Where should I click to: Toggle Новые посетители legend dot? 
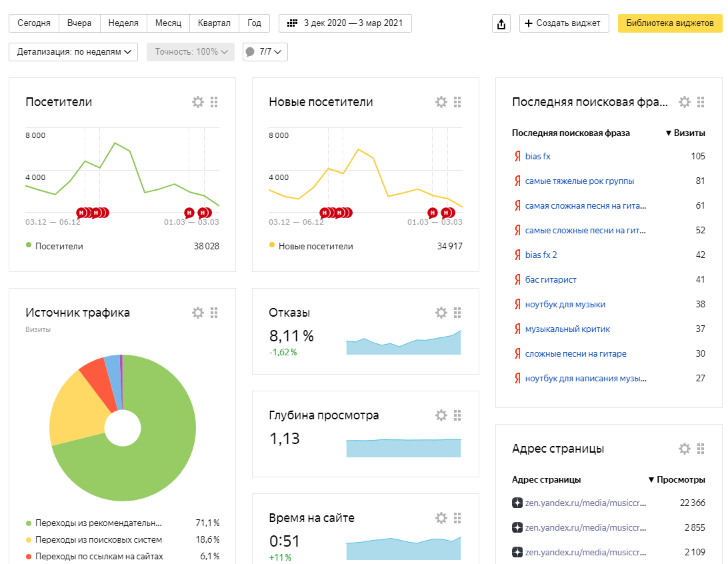tap(272, 245)
